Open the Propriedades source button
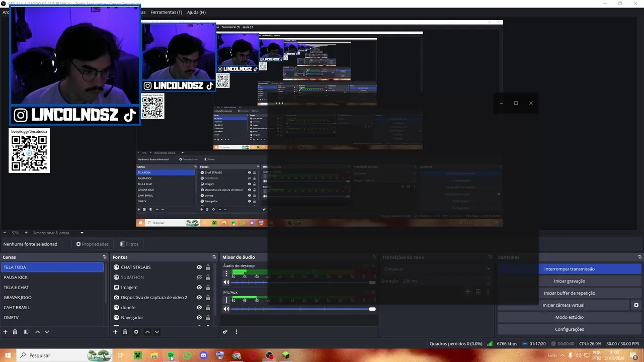644x362 pixels. (93, 244)
